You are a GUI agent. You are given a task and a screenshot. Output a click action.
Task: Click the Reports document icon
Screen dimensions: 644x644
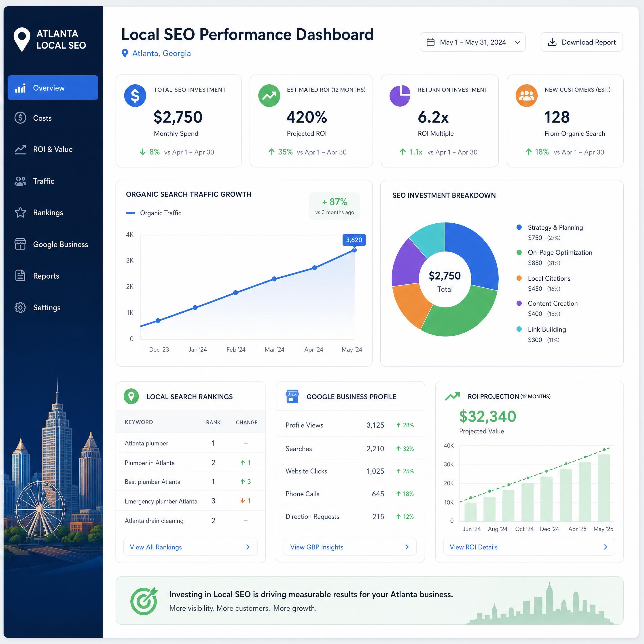pyautogui.click(x=20, y=275)
